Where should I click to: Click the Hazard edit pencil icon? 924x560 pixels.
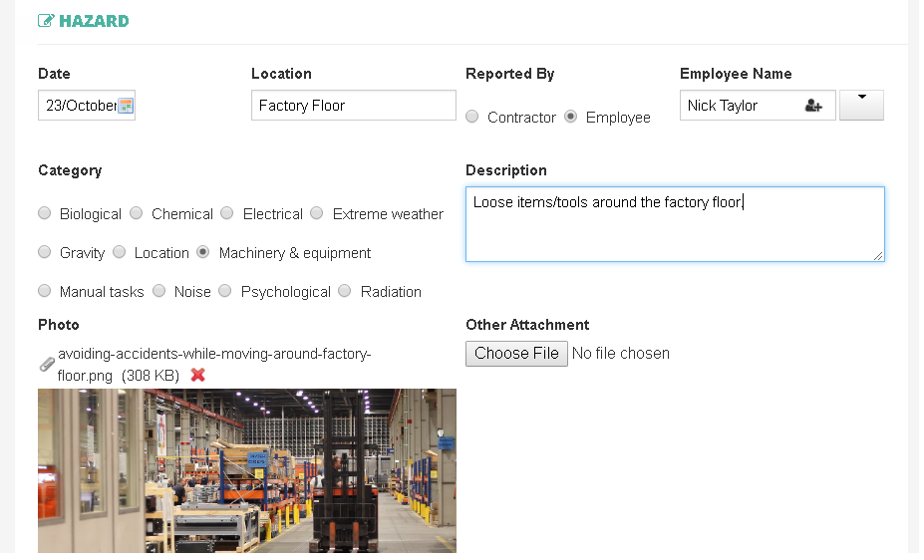click(x=46, y=21)
